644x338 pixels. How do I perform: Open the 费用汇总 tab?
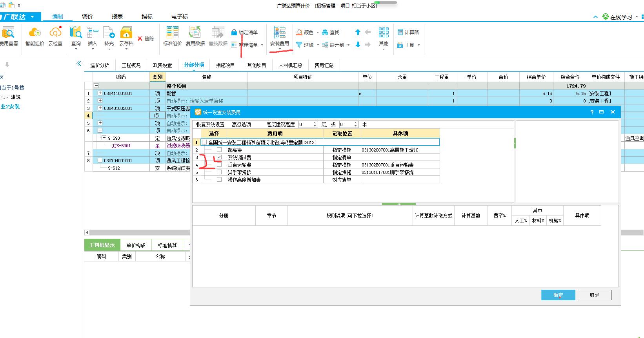click(324, 65)
